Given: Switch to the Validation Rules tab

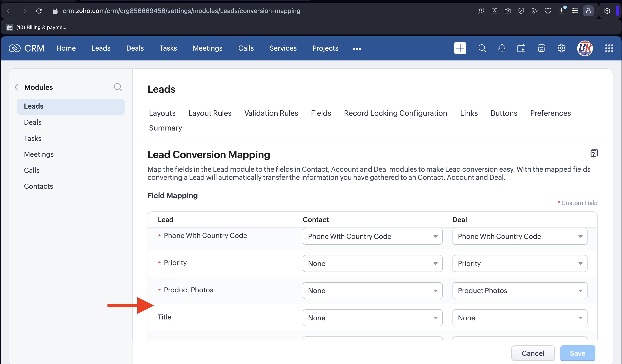Looking at the screenshot, I should click(271, 113).
